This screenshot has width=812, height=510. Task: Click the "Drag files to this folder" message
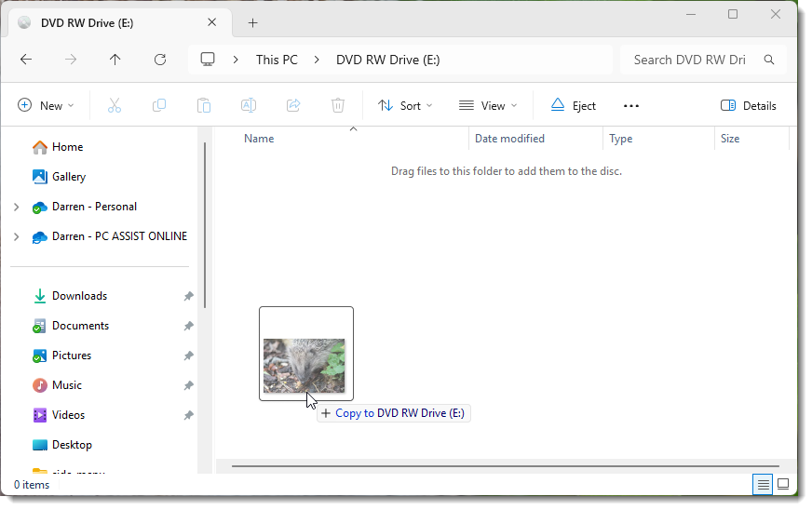pyautogui.click(x=506, y=171)
